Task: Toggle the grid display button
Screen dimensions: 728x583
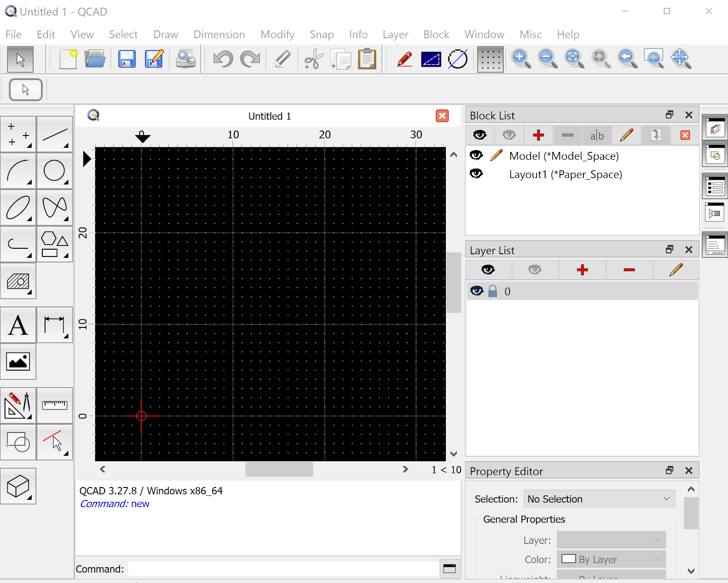Action: tap(490, 59)
